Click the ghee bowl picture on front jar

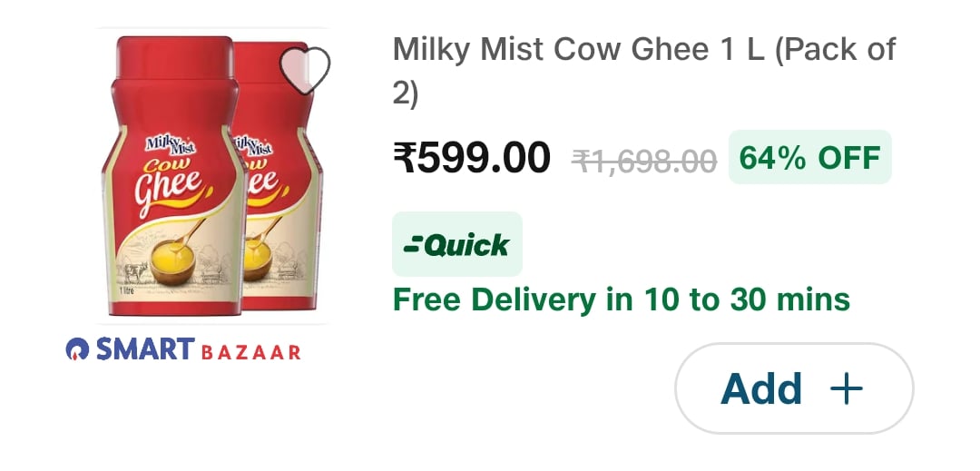coord(171,264)
